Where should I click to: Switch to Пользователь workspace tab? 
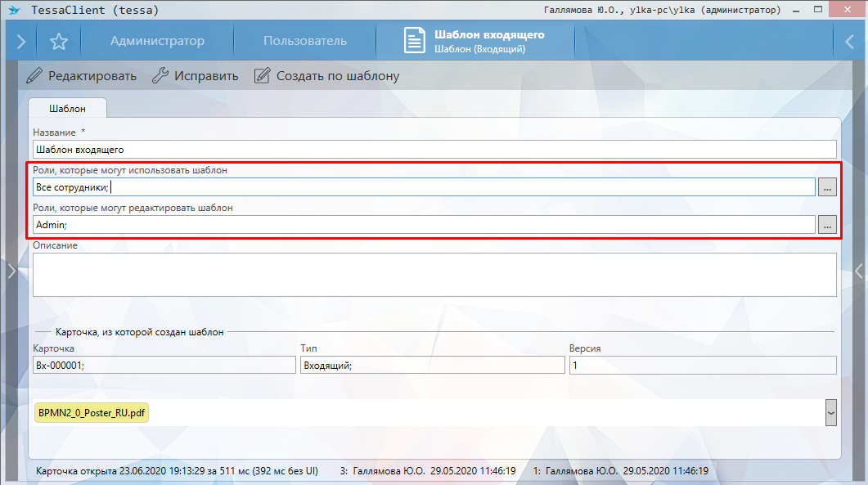coord(305,41)
